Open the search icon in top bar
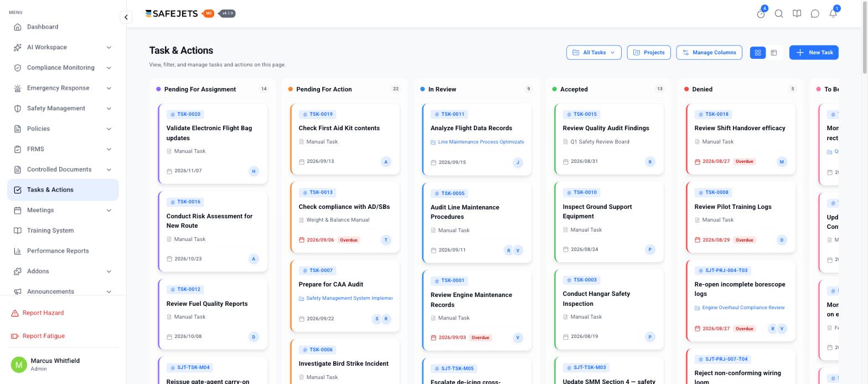This screenshot has height=384, width=868. tap(779, 14)
